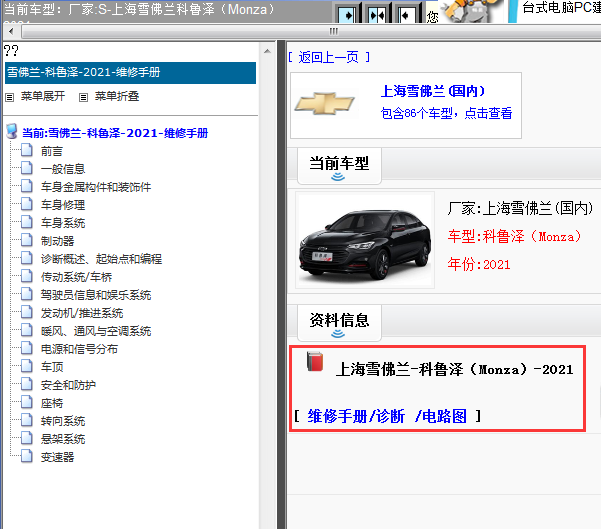Screen dimensions: 601x529
Task: Click the page icon beside 传动系统/车桥
Action: pos(26,276)
